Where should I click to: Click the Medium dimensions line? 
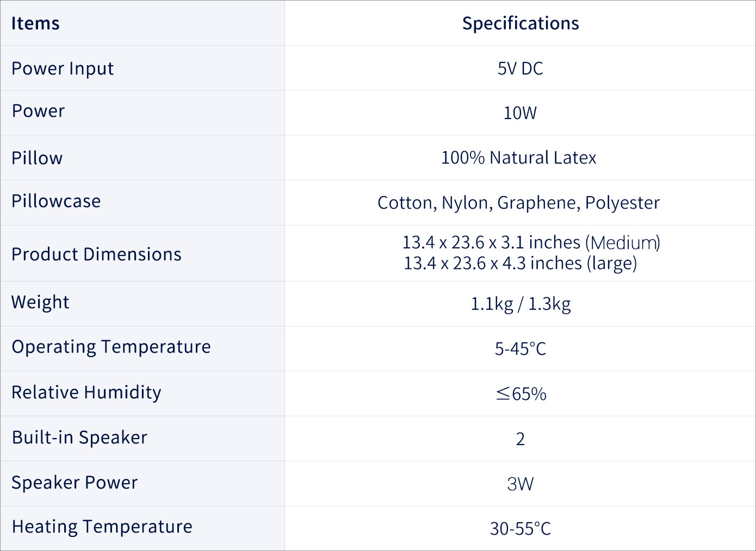click(x=531, y=242)
